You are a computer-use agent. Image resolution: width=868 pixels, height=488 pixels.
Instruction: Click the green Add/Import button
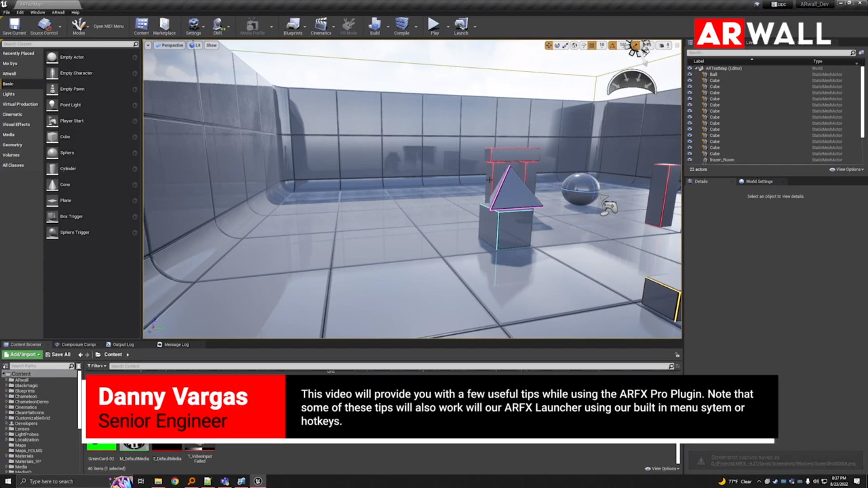(21, 354)
